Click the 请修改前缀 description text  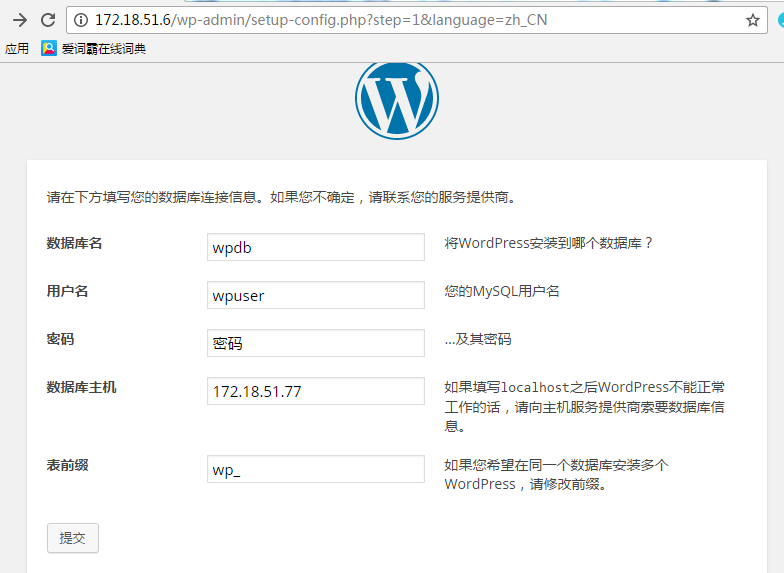[x=556, y=474]
